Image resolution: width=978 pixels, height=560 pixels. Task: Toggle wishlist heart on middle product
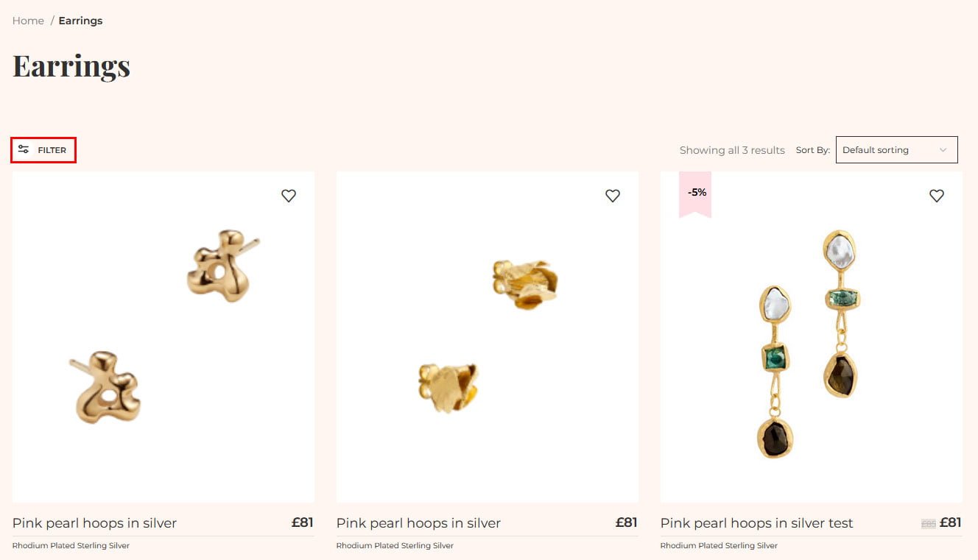pyautogui.click(x=613, y=196)
